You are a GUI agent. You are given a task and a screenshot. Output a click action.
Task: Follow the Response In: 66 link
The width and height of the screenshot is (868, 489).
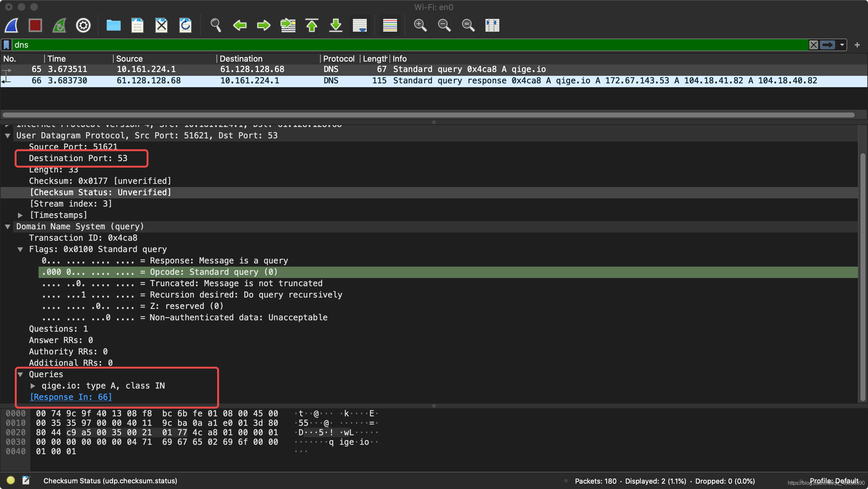point(71,397)
